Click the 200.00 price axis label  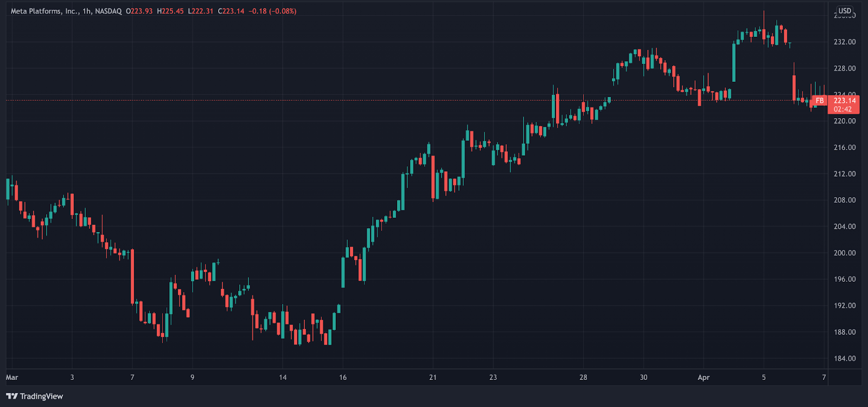point(845,253)
